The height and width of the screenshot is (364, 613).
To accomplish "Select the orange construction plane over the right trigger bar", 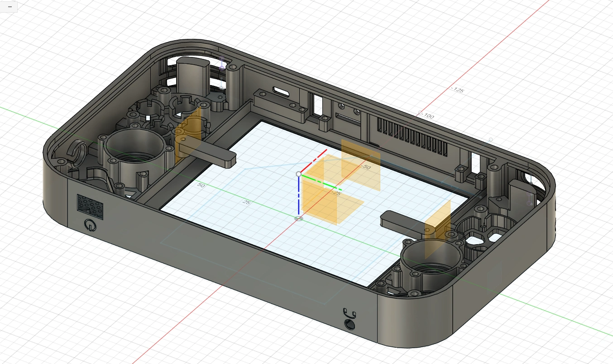I will [438, 230].
